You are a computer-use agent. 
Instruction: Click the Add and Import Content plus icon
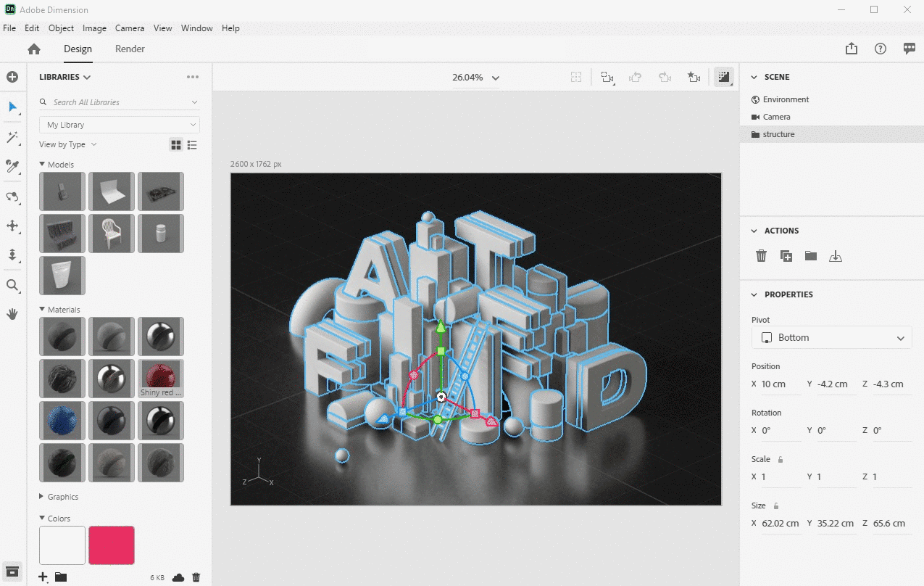tap(12, 77)
